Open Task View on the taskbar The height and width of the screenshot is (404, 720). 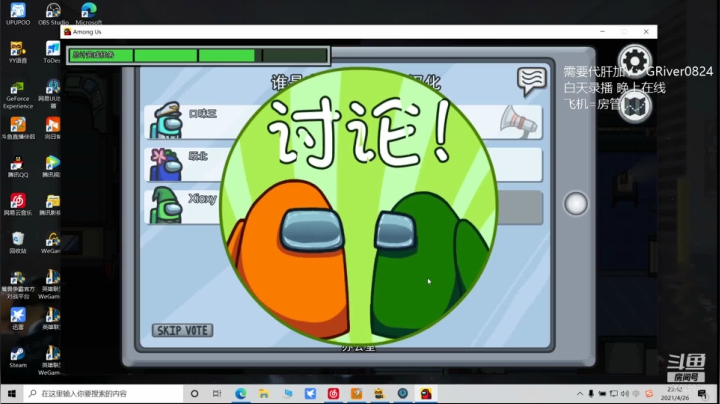click(217, 394)
